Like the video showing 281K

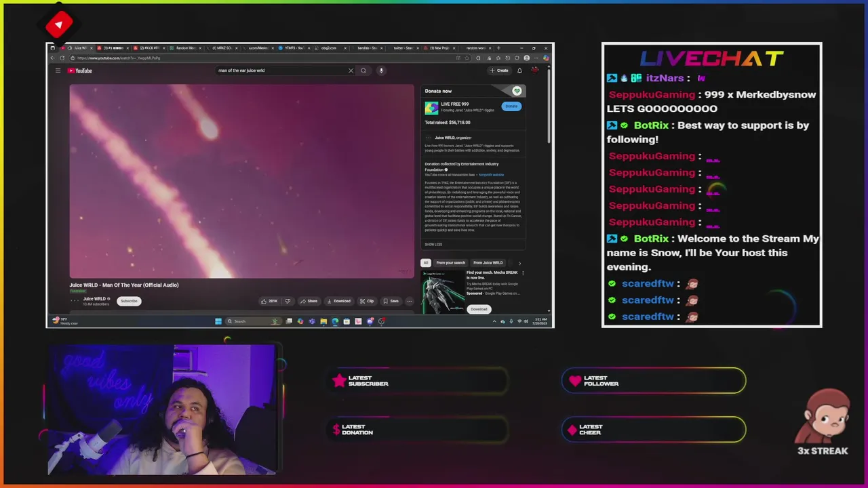tap(270, 301)
